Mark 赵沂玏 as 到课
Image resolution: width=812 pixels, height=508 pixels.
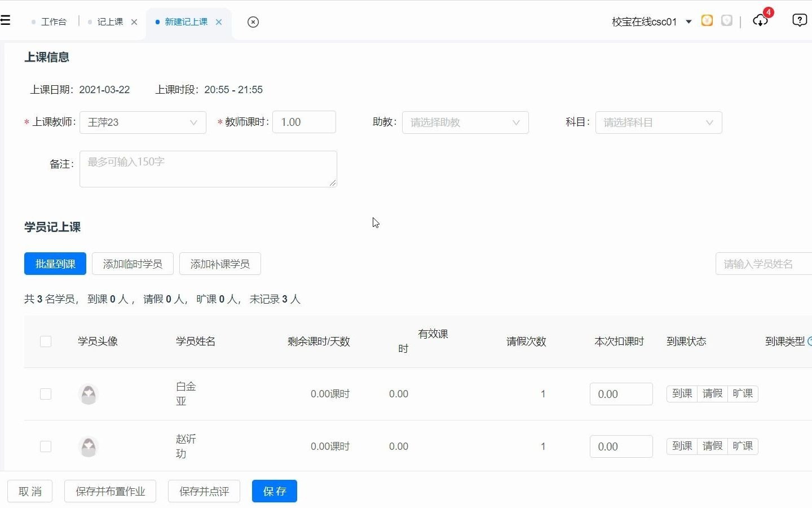coord(682,446)
